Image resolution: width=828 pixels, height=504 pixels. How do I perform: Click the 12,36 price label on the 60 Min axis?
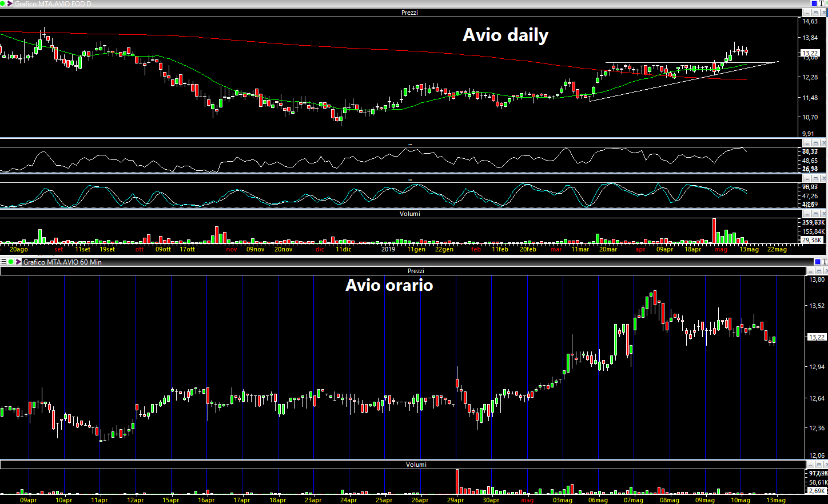tap(817, 427)
